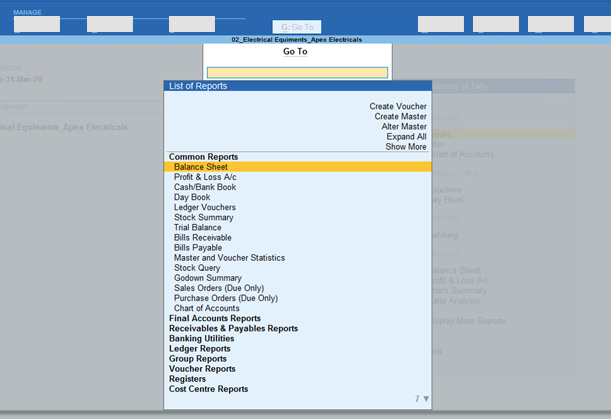
Task: Expand Final Accounts Reports group
Action: tap(214, 319)
